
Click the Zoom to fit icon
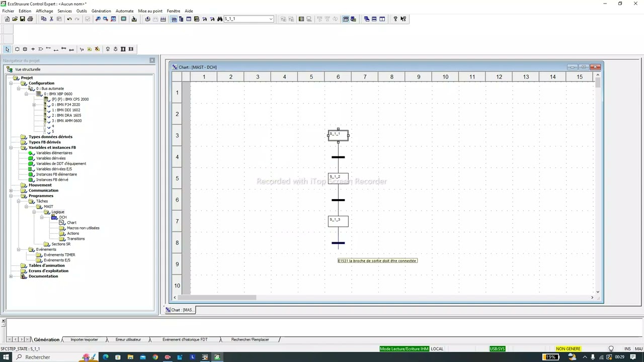point(113,19)
